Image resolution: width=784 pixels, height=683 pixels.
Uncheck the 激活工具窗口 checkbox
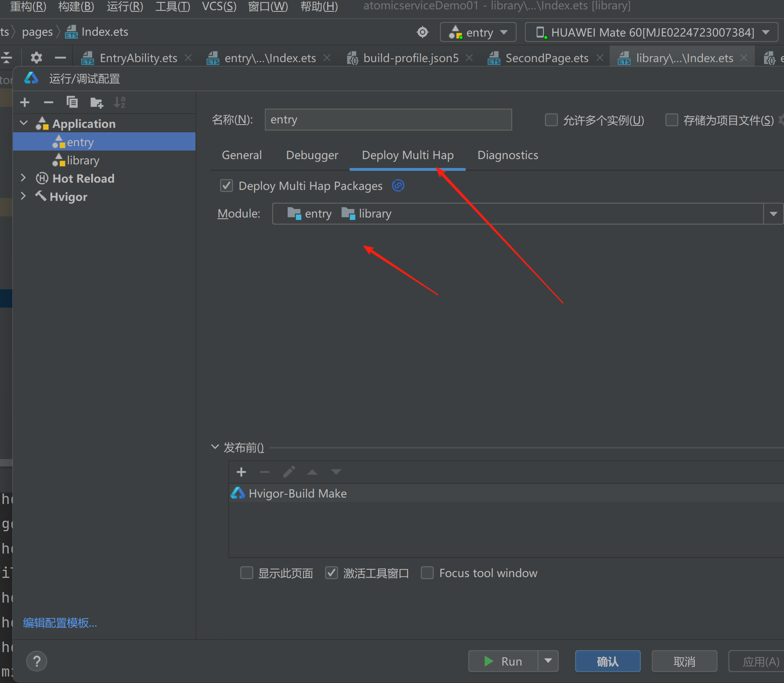[x=332, y=573]
